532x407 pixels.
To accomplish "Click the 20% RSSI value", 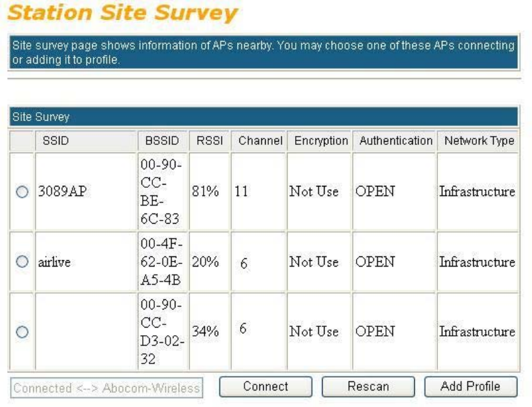I will [x=206, y=262].
